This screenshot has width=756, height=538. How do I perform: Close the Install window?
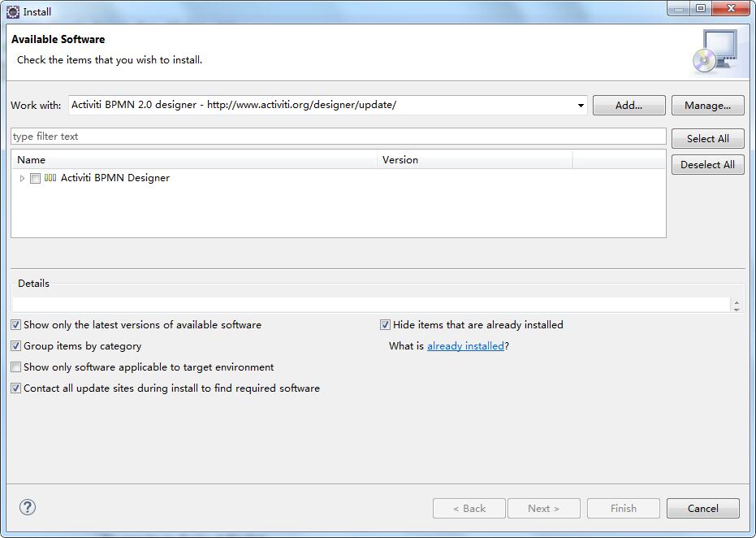coord(731,8)
